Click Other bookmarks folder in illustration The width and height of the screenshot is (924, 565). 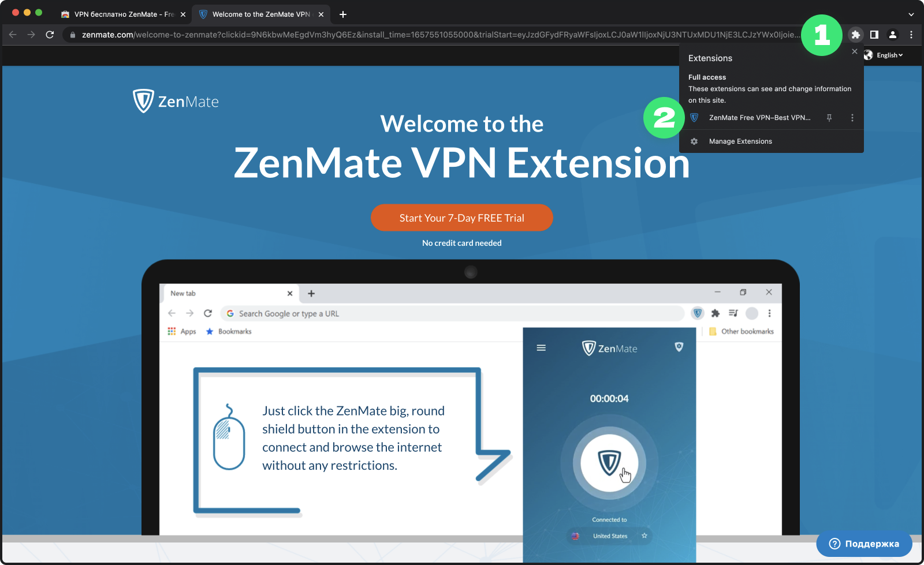(x=742, y=331)
